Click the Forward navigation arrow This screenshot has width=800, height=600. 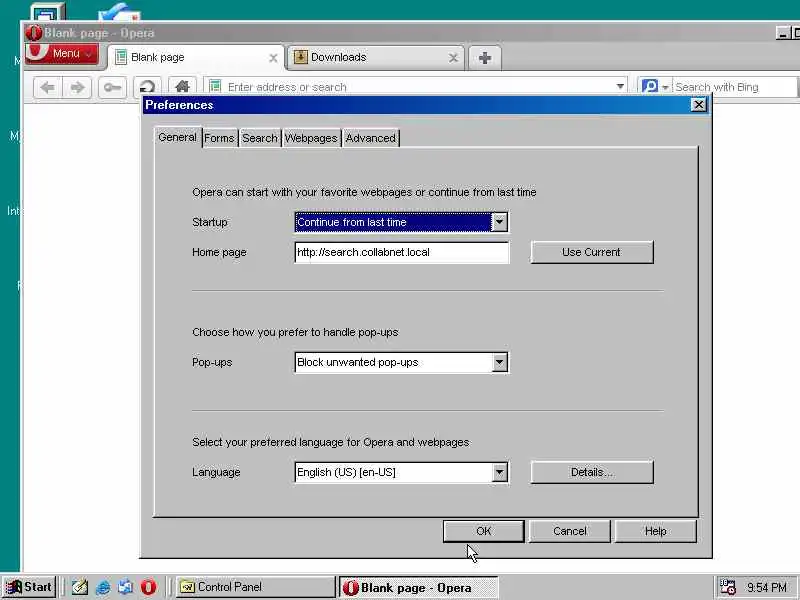point(77,87)
